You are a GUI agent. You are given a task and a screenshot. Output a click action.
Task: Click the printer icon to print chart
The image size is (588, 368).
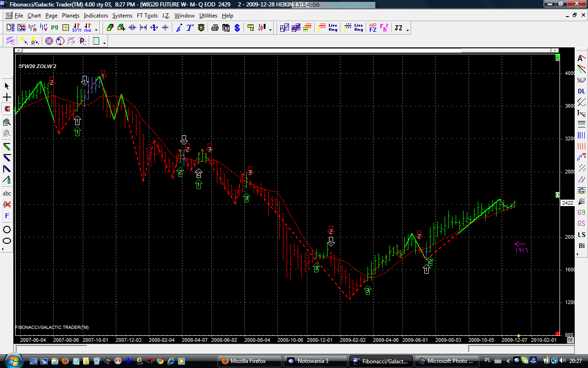point(215,28)
